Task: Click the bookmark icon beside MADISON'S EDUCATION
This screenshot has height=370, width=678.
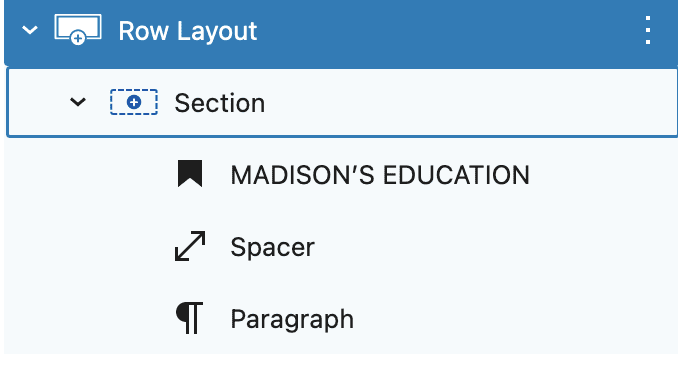Action: point(190,174)
